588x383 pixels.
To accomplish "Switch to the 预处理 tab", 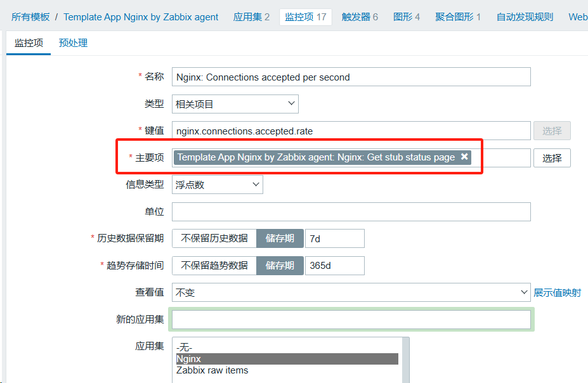I will click(73, 43).
